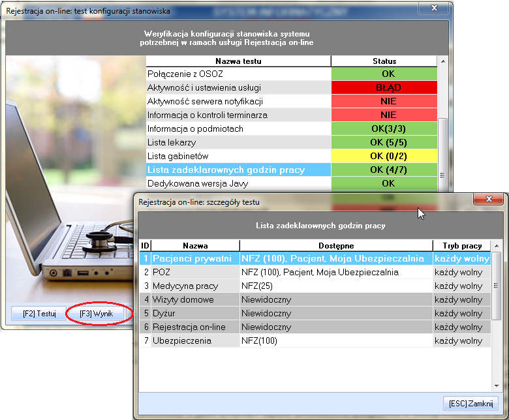
Task: Select the Lista gabinetów test row
Action: coord(292,156)
